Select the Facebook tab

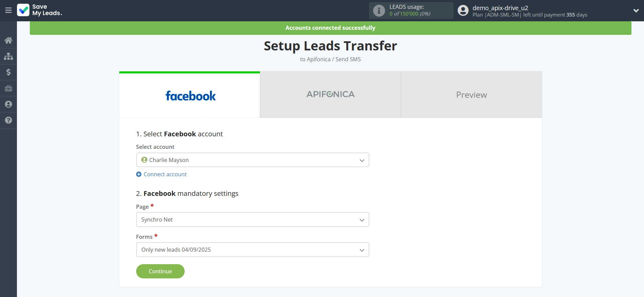(x=190, y=95)
